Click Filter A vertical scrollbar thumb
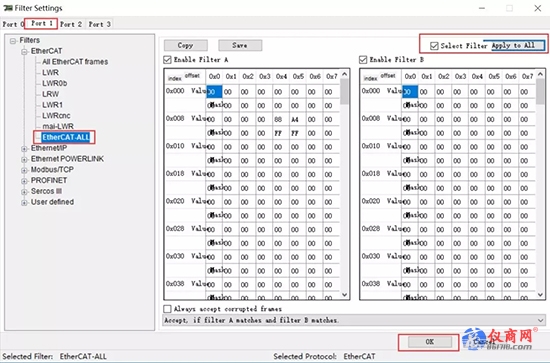This screenshot has height=363, width=550. coord(344,92)
